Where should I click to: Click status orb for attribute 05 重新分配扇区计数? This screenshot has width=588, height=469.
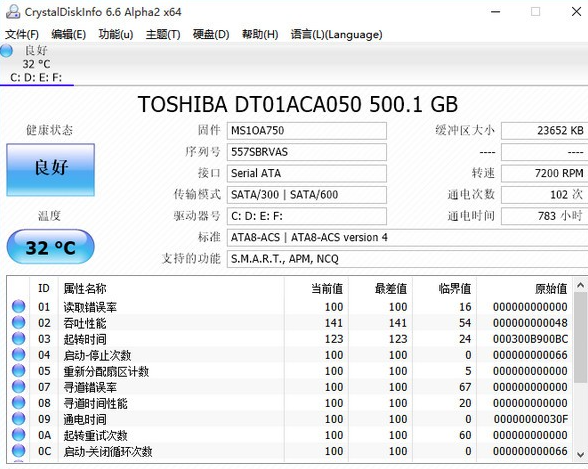18,370
